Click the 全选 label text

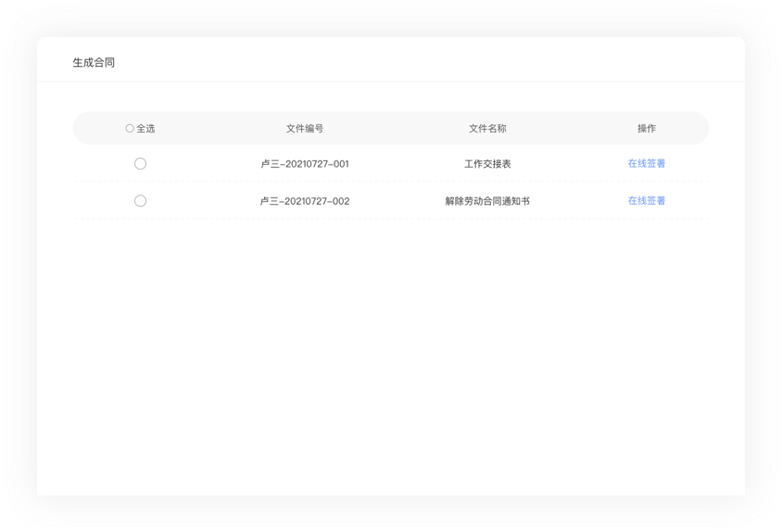[145, 128]
